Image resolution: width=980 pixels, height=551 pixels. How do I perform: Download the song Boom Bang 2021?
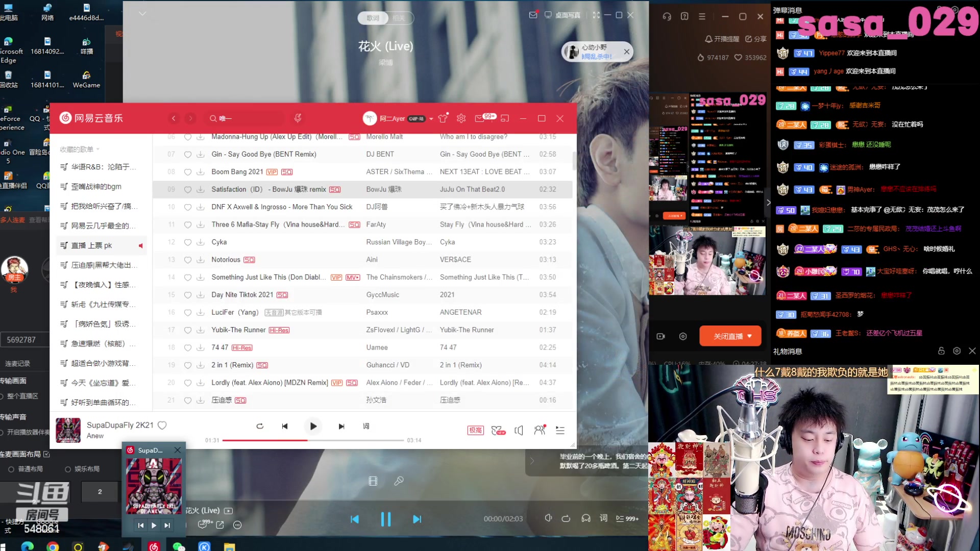201,172
